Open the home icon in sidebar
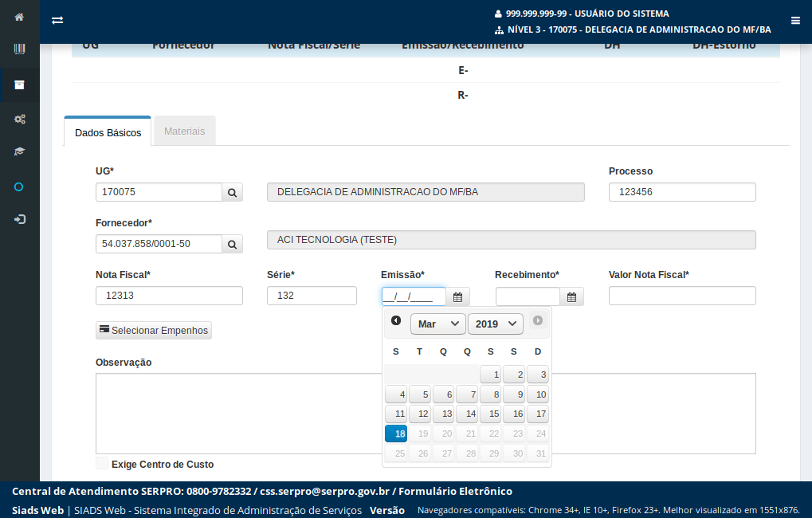Viewport: 812px width, 518px height. pyautogui.click(x=19, y=17)
